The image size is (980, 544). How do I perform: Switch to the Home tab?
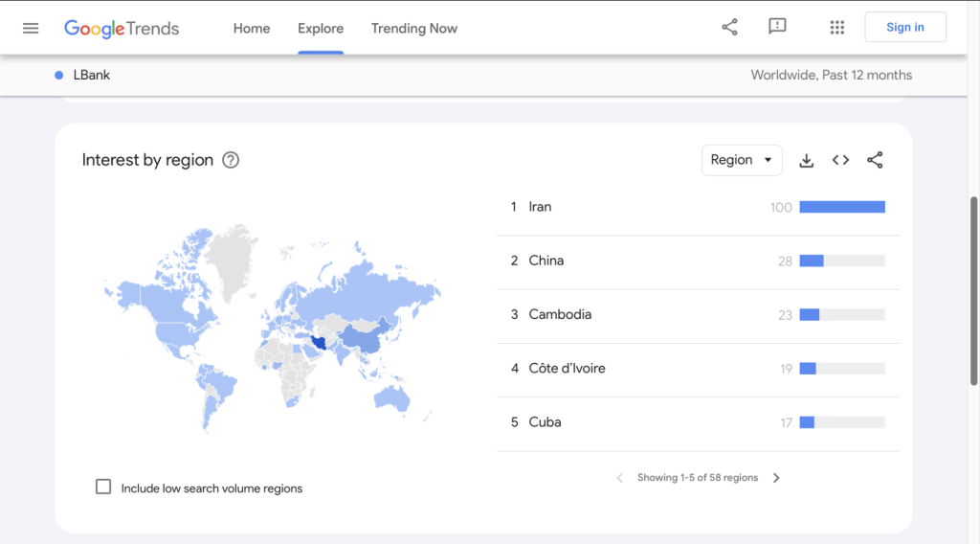coord(252,28)
